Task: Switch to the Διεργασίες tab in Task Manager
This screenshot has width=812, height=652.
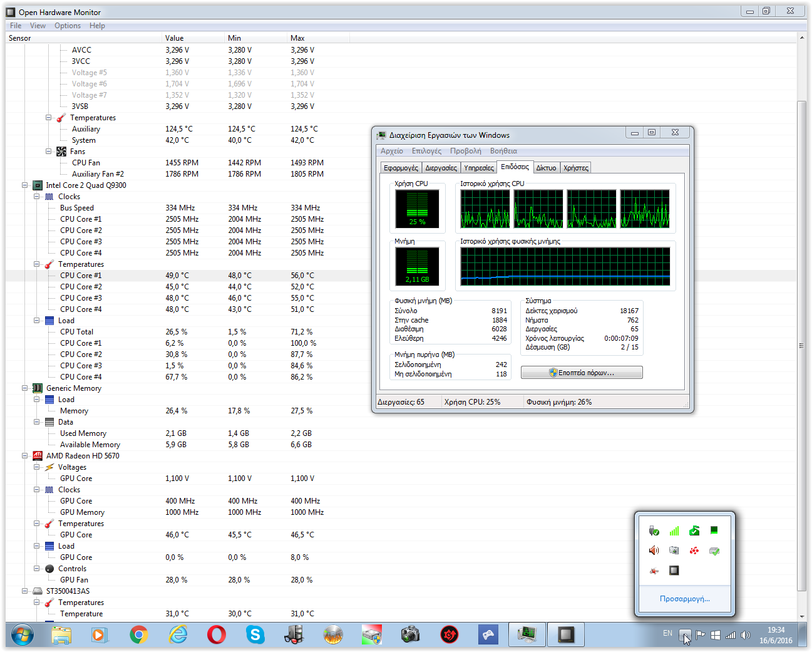Action: pyautogui.click(x=441, y=168)
